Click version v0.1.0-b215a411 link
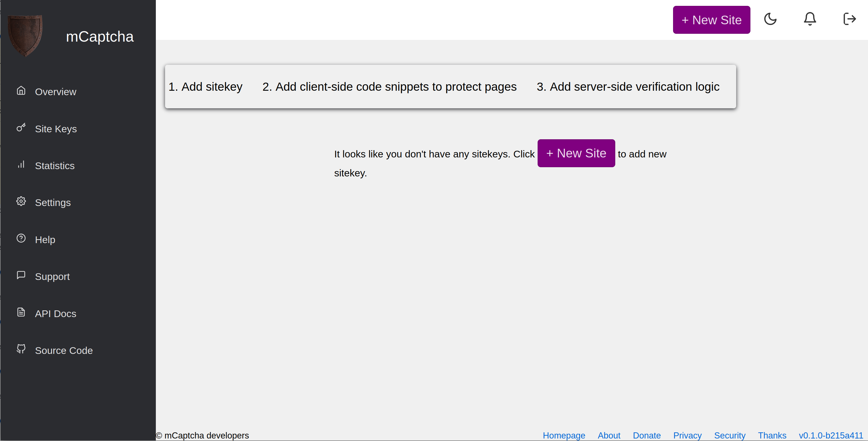Screen dimensions: 868x441 [x=831, y=435]
